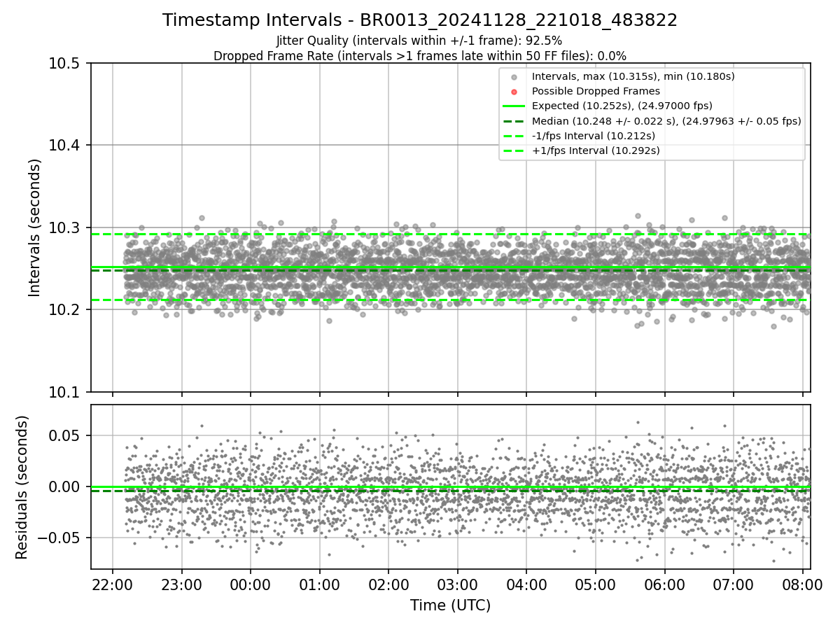Click the 03:00 tick label on time axis

tap(458, 583)
